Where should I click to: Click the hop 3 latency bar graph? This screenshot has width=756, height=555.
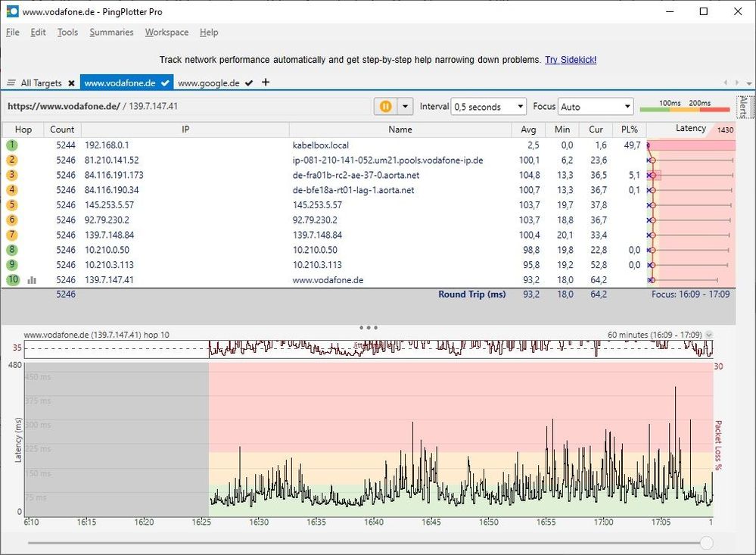[x=691, y=175]
